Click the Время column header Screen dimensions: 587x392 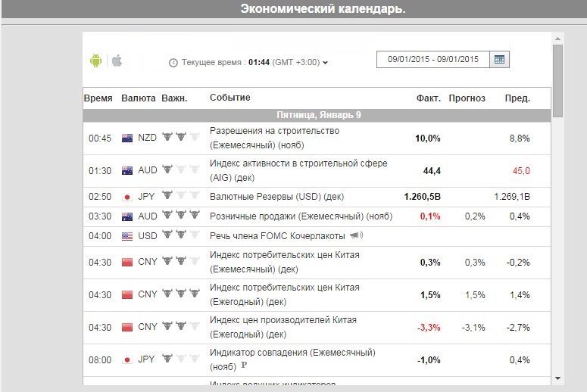coord(98,98)
